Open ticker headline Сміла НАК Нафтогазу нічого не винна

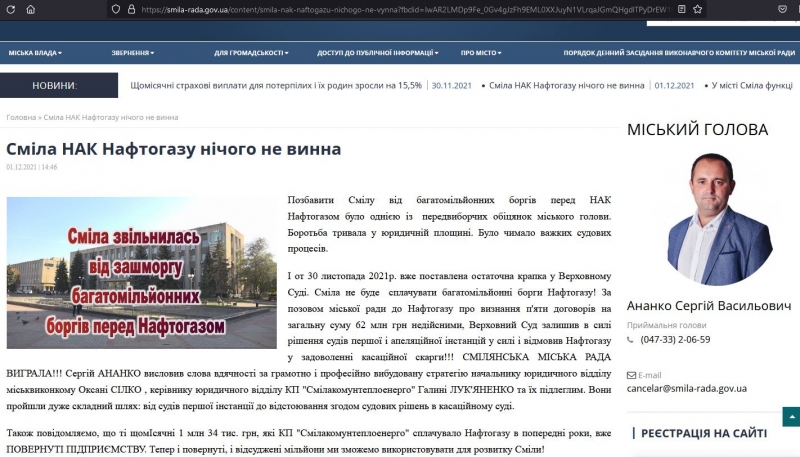(566, 86)
